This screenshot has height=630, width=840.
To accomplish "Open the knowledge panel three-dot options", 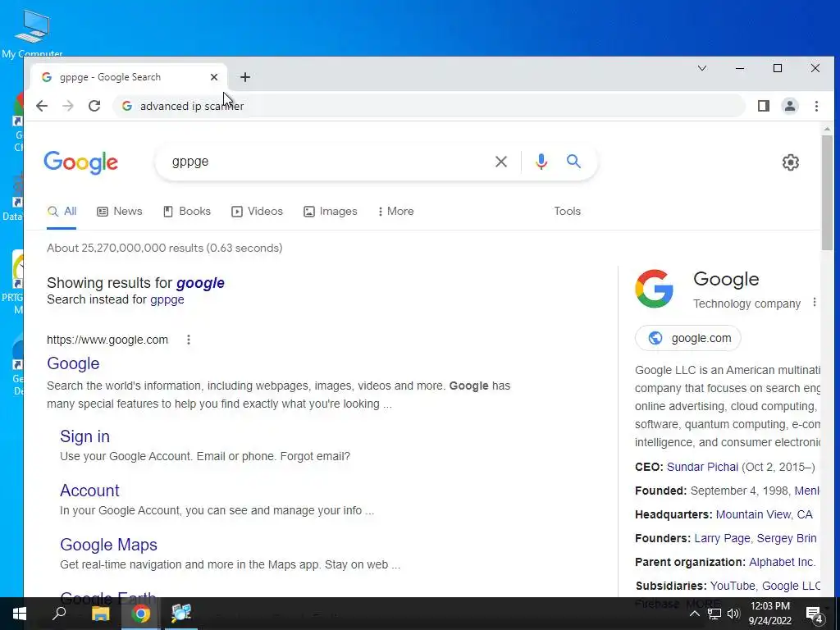I will click(x=815, y=302).
